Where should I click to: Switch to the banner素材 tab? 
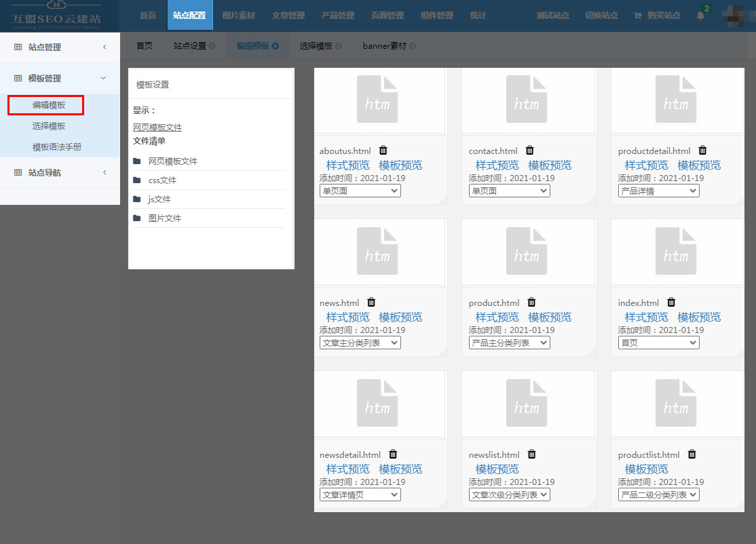click(384, 46)
